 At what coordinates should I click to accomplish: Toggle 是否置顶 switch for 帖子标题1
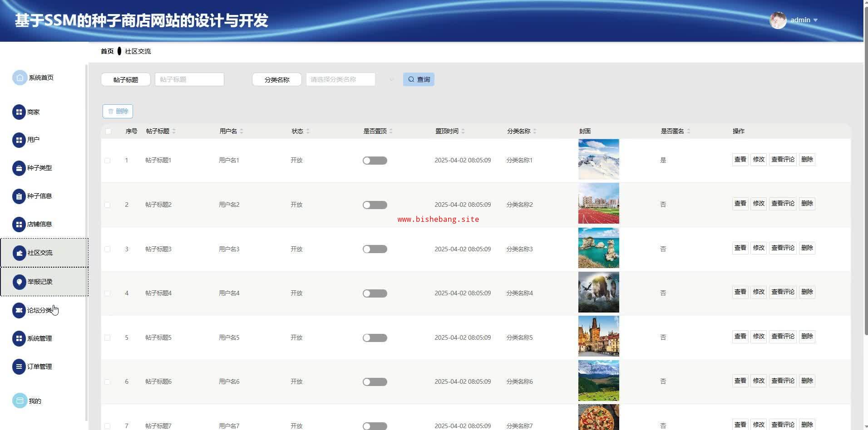(x=375, y=161)
